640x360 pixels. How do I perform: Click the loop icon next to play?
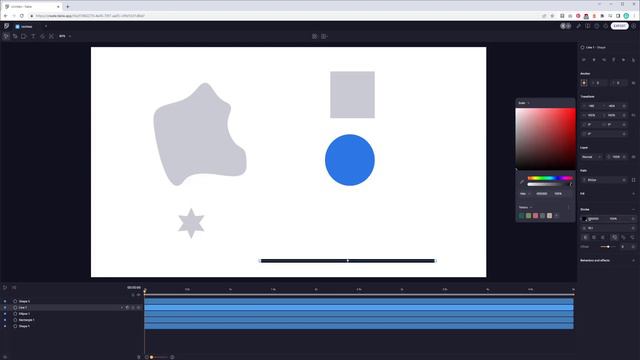coord(14,287)
